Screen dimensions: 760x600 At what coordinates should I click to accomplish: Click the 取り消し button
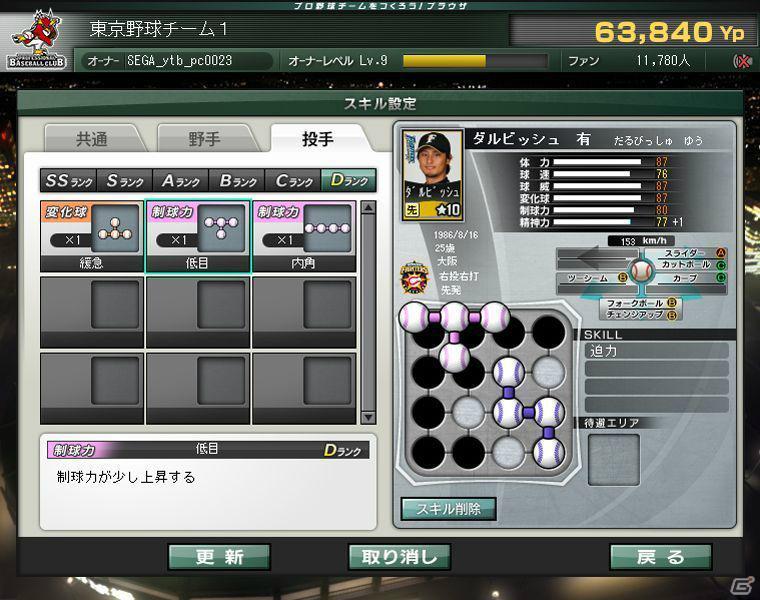(x=399, y=557)
